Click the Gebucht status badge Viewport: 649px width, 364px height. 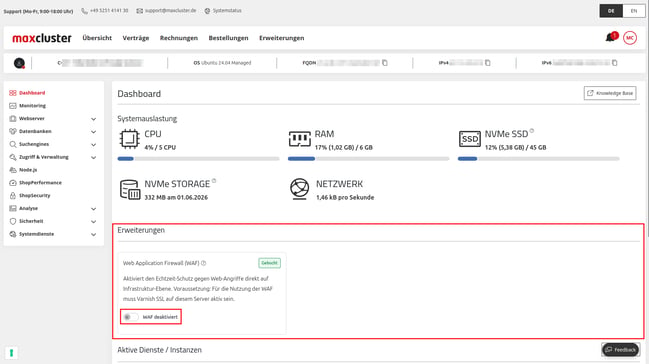click(269, 263)
